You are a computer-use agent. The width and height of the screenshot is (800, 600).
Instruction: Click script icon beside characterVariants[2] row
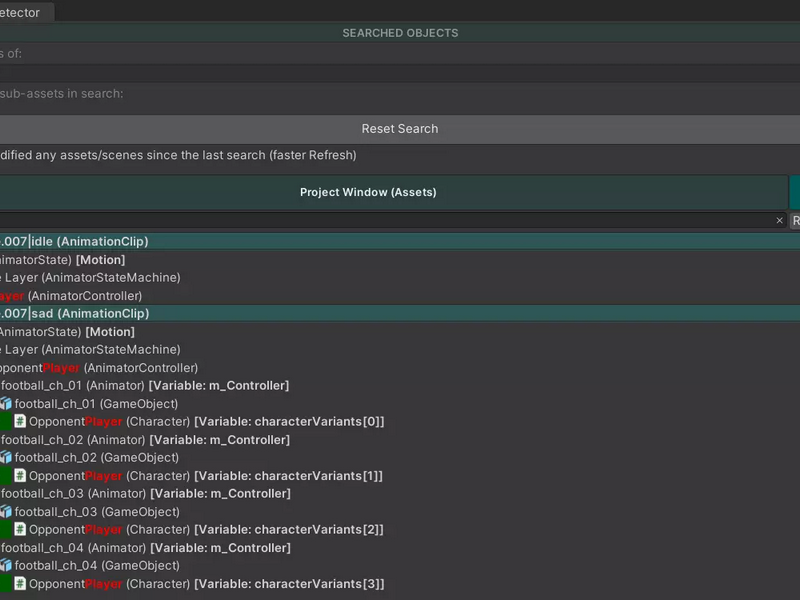(20, 530)
